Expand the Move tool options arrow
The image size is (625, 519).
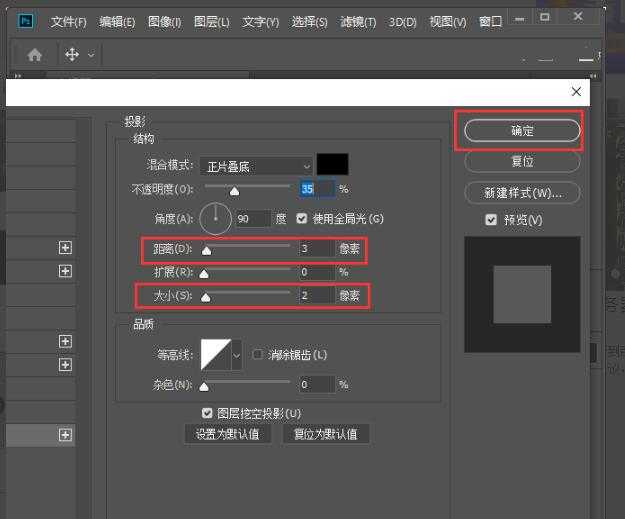[x=92, y=55]
